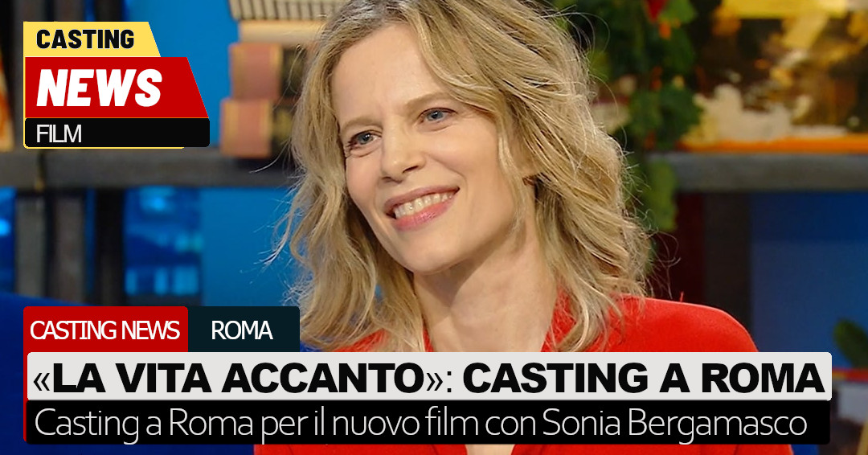Viewport: 868px width, 455px height.
Task: Click the 'Casting a Roma per' subtitle text
Action: pos(162,424)
